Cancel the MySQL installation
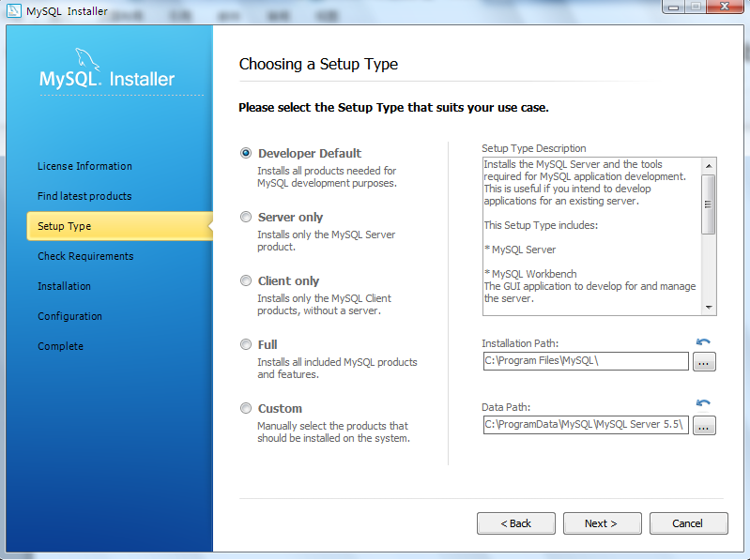 tap(689, 523)
